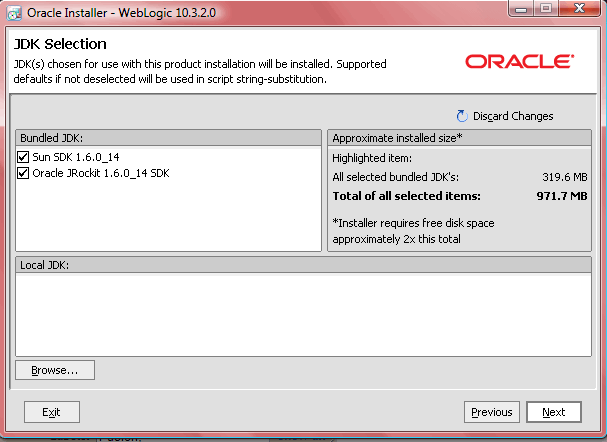Go back with the Previous button
This screenshot has width=607, height=442.
pyautogui.click(x=492, y=412)
